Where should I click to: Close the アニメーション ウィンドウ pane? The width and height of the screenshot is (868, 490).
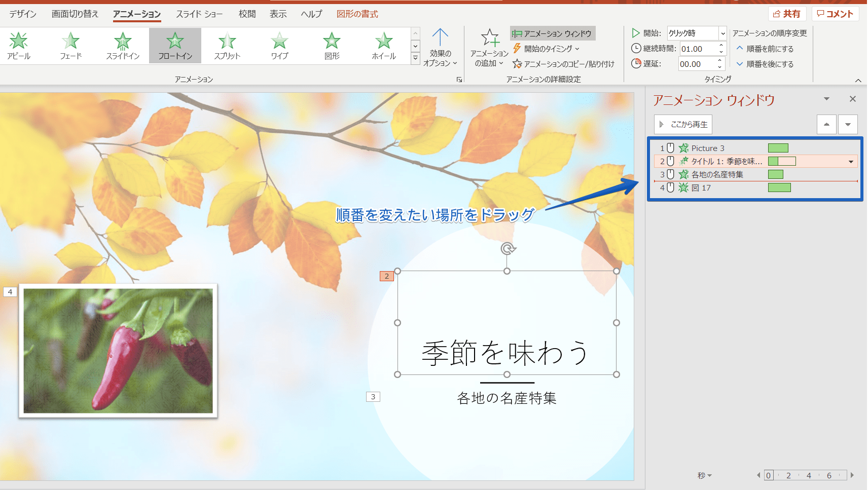(853, 99)
